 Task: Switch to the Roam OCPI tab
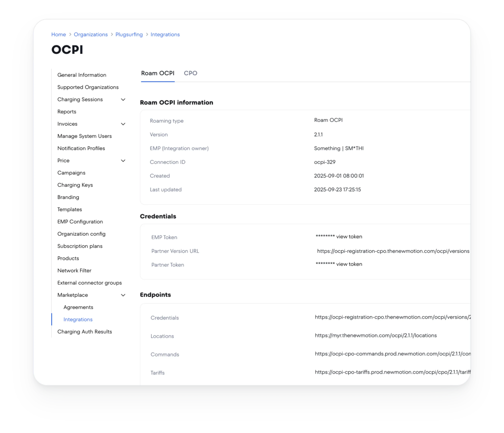(158, 73)
